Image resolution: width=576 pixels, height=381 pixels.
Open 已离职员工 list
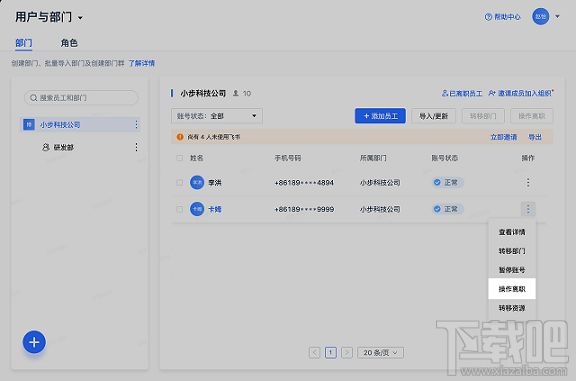click(462, 93)
